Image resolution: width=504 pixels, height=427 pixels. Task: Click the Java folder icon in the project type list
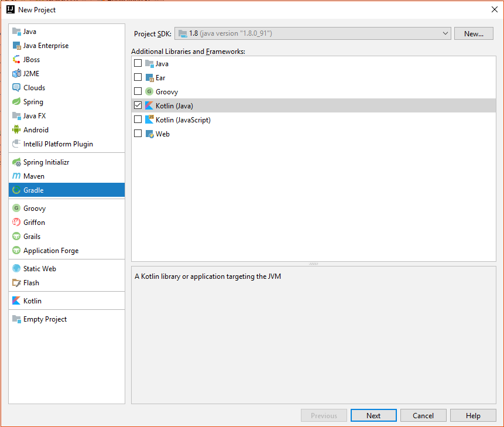(x=16, y=32)
